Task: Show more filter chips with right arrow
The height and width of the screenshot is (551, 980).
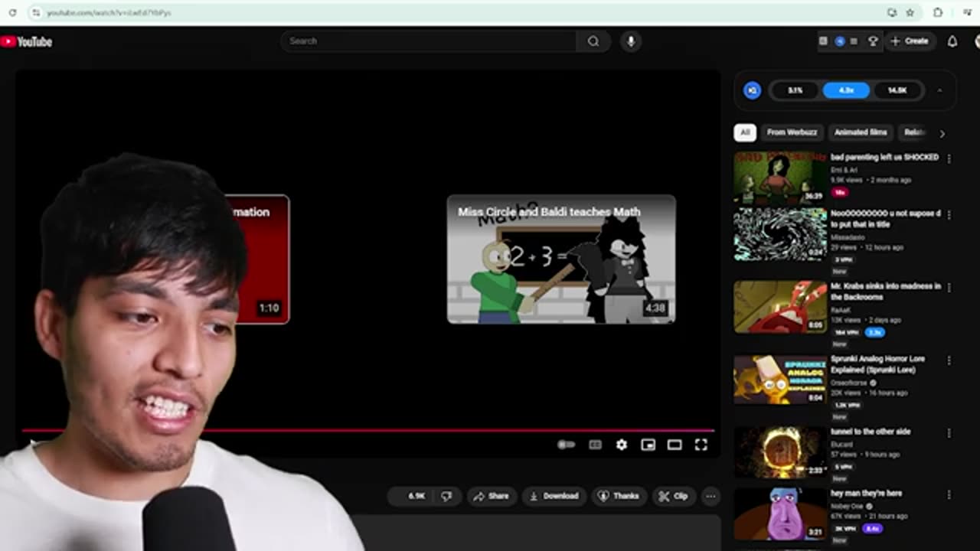Action: (942, 133)
